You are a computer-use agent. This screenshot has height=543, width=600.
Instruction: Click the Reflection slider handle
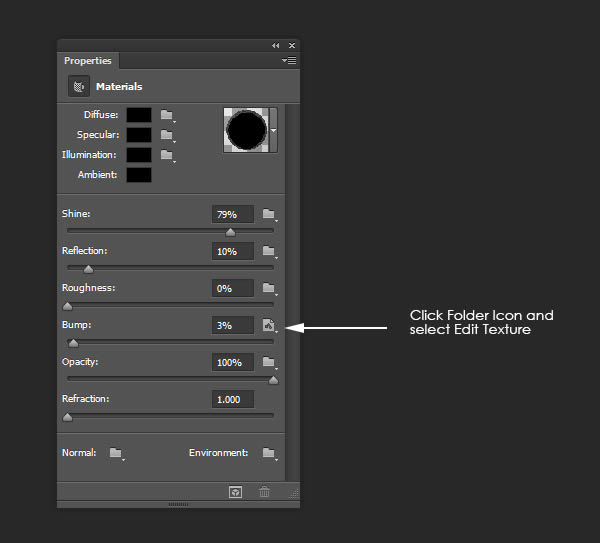(x=88, y=269)
